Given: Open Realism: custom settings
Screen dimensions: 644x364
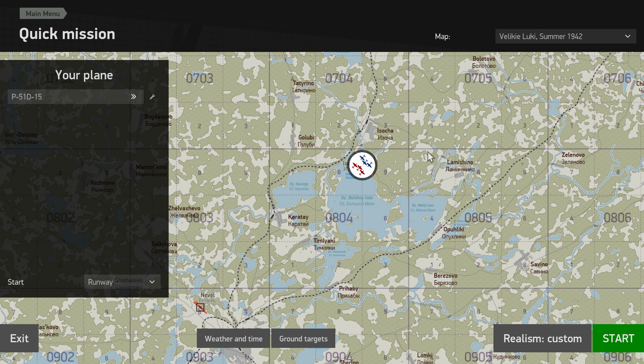Looking at the screenshot, I should 543,338.
